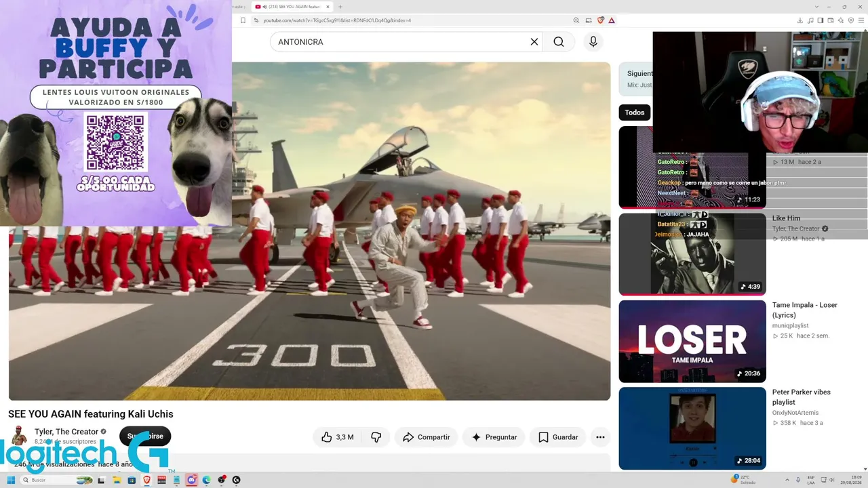Click the cast screen icon in the address bar

(x=589, y=20)
